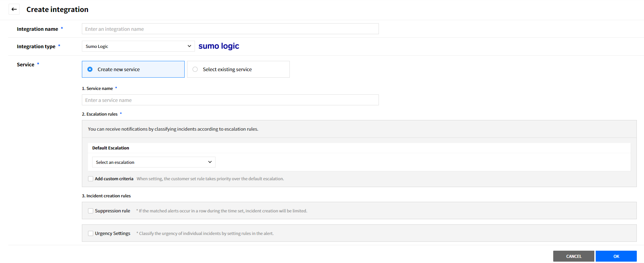The image size is (644, 263).
Task: Enable the Add custom criteria checkbox
Action: click(91, 179)
